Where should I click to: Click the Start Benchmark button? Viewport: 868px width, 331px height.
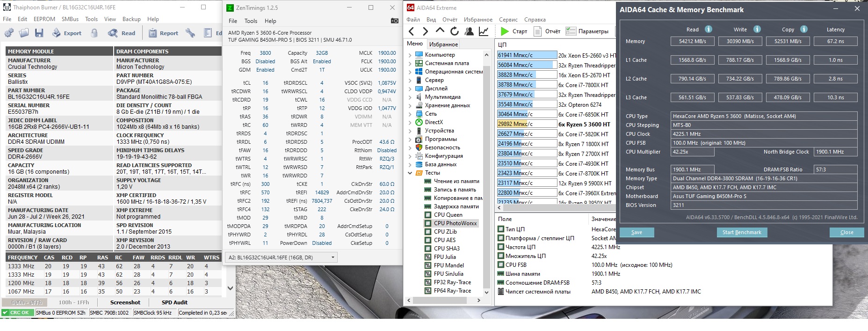pyautogui.click(x=741, y=232)
